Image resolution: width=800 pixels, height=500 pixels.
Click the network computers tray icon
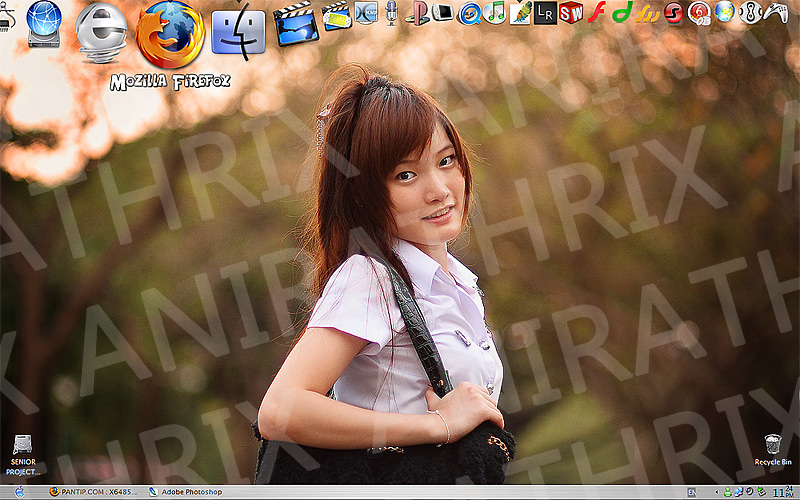pos(739,492)
